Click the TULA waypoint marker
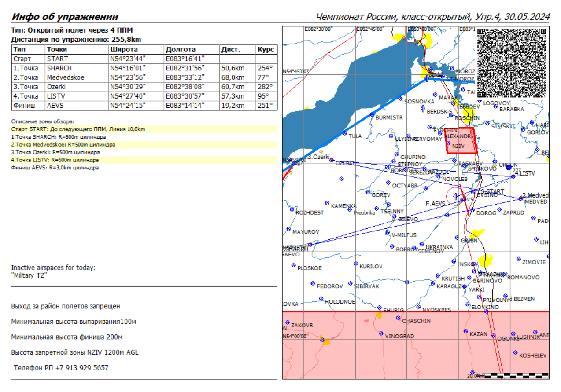This screenshot has width=561, height=392. pyautogui.click(x=345, y=136)
